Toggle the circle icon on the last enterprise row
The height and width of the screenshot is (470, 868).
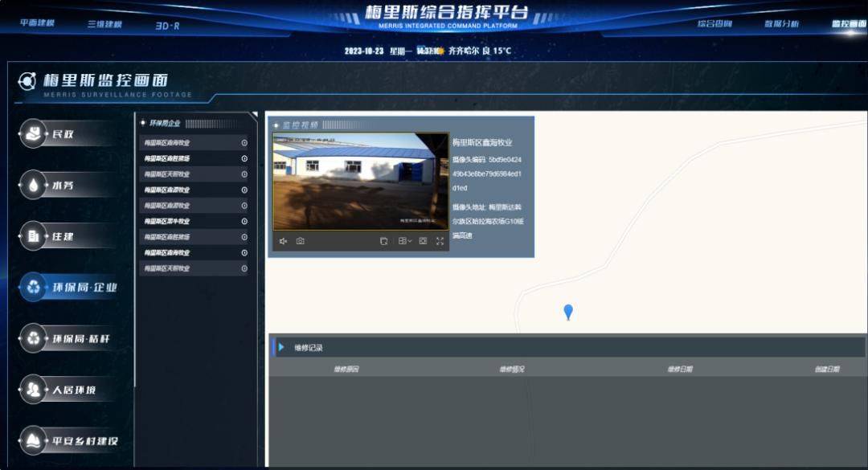[x=244, y=268]
